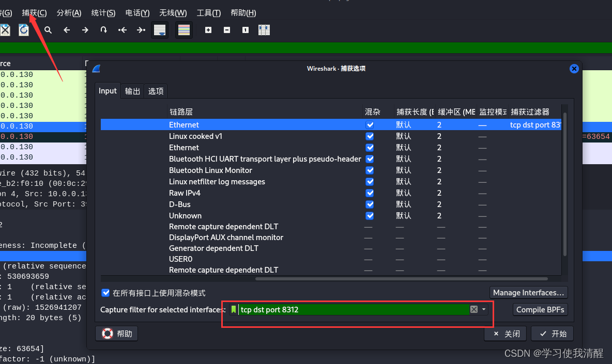This screenshot has width=612, height=364.
Task: Select the USER0 interface row
Action: (331, 259)
